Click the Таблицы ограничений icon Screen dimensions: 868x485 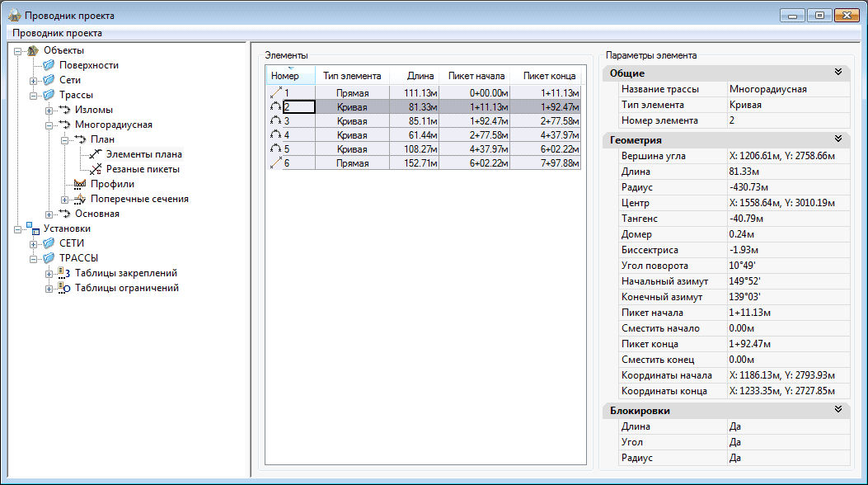click(64, 288)
